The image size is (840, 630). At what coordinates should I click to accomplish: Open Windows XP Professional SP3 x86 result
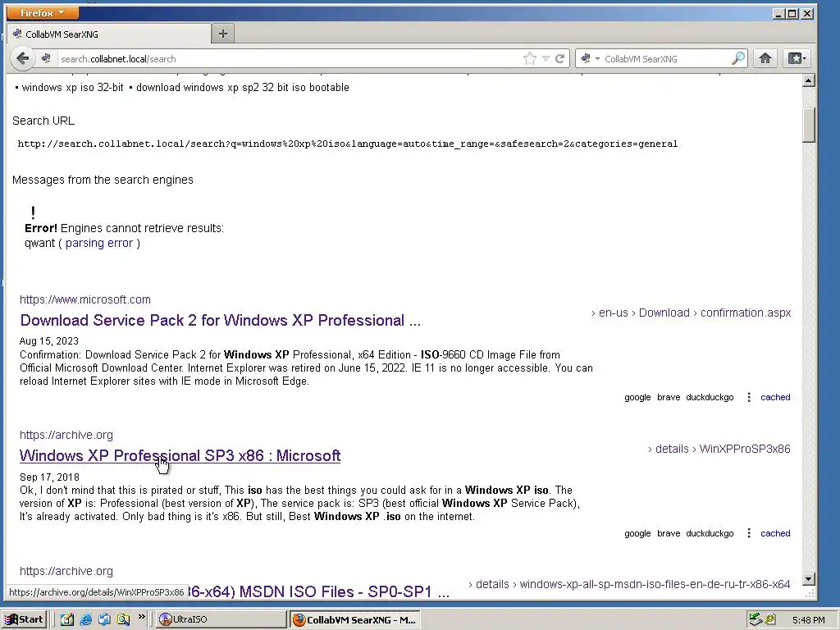click(180, 455)
